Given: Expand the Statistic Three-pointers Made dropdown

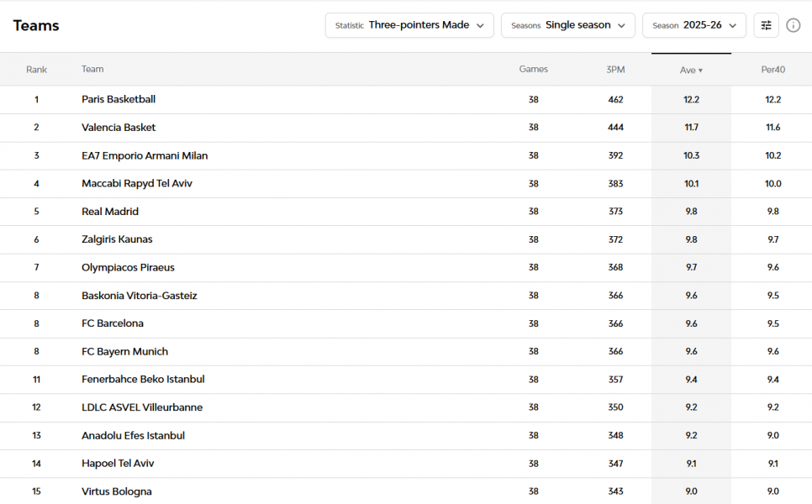Looking at the screenshot, I should pos(409,25).
